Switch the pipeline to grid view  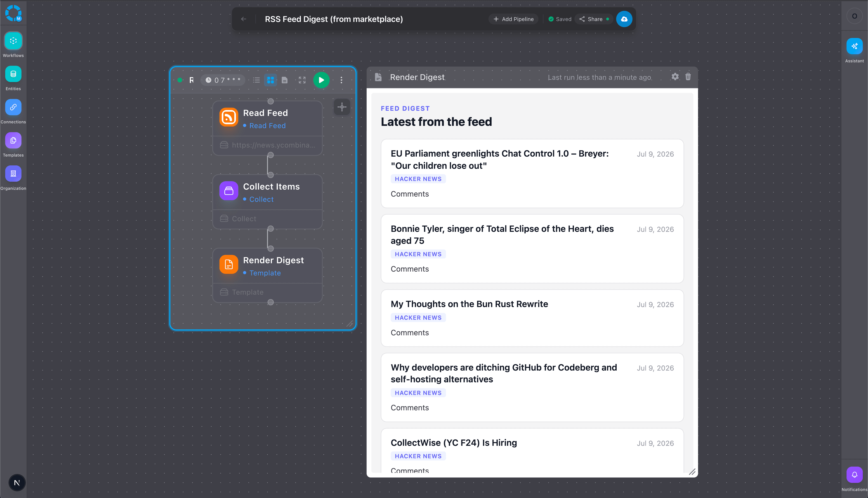(x=271, y=80)
